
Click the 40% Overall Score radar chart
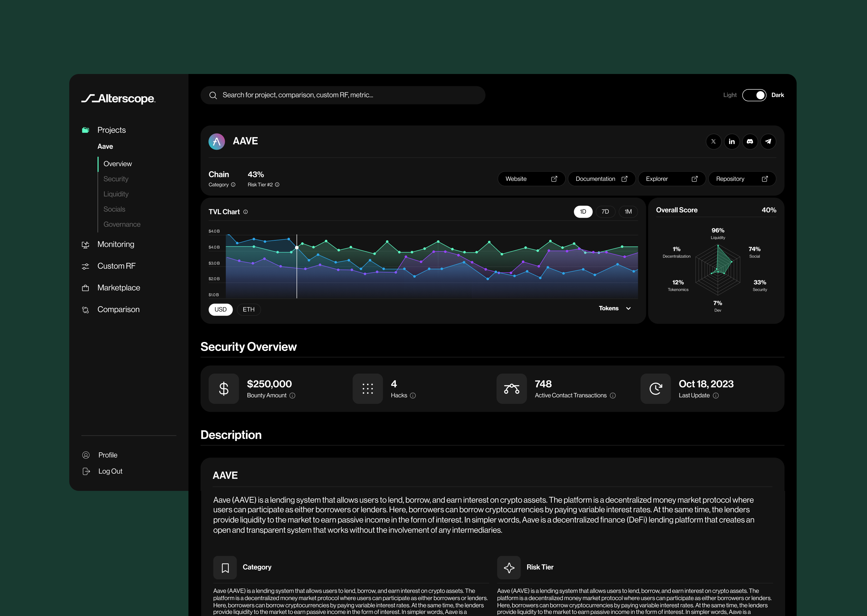(x=717, y=269)
